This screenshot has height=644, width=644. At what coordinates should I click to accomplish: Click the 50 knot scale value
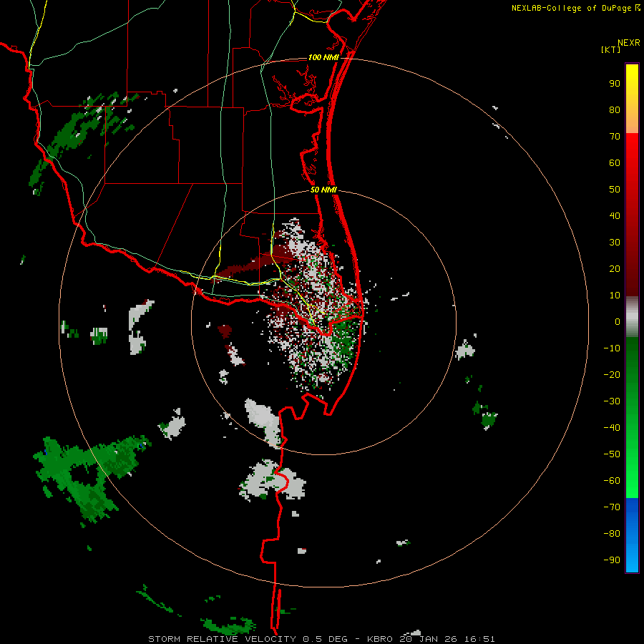615,190
